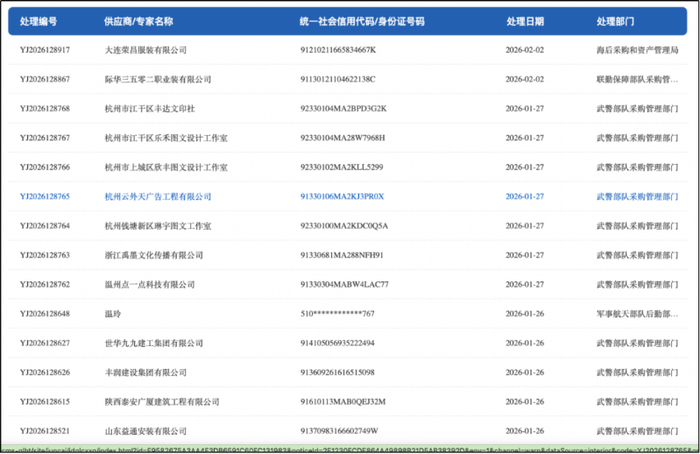This screenshot has width=700, height=454.
Task: Click date cell in the 际华三五零二职业装有限公司 row
Action: pos(525,79)
